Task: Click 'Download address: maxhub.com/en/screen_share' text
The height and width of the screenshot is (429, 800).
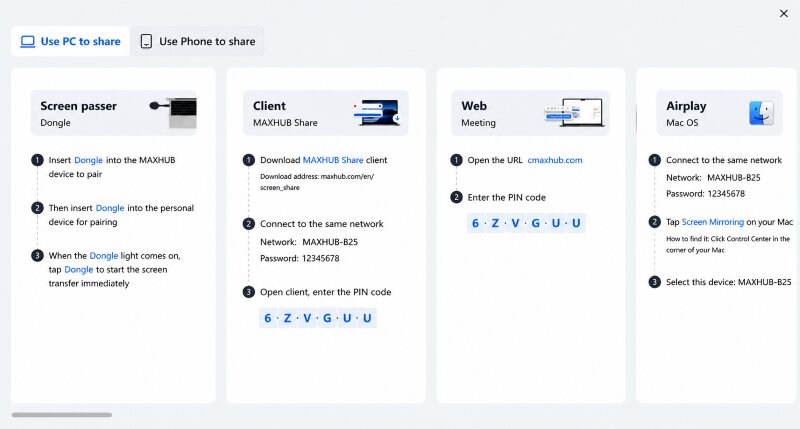Action: point(317,182)
